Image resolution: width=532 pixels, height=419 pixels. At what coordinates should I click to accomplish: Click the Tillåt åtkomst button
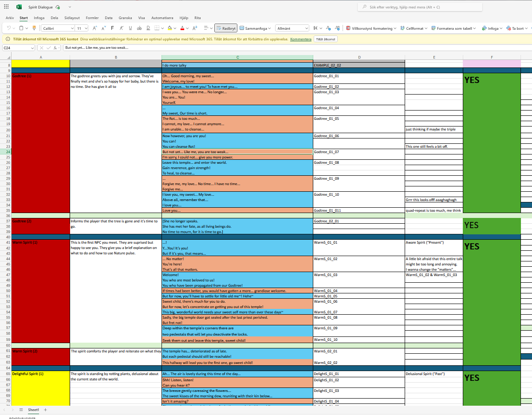[326, 39]
